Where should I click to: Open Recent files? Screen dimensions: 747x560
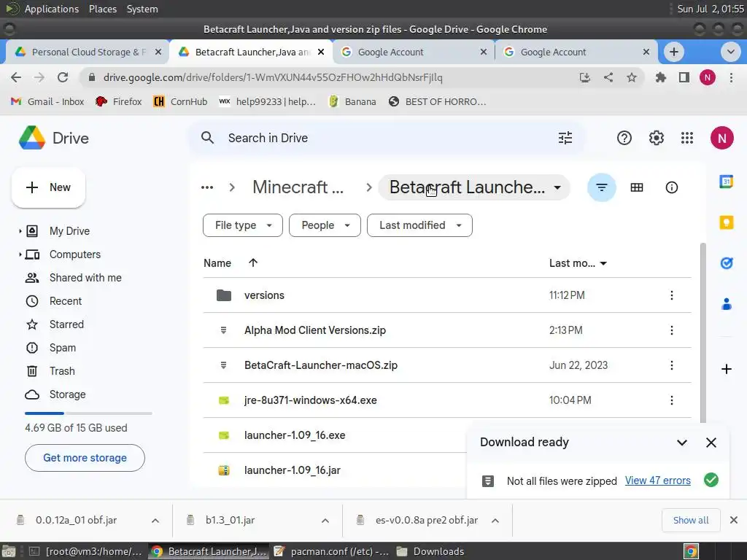(65, 301)
